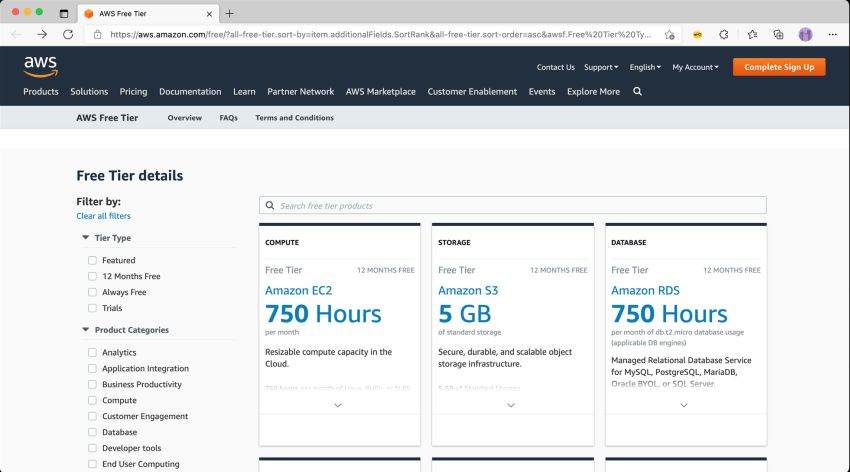Check the Customer Engagement category
This screenshot has height=472, width=850.
pos(92,416)
